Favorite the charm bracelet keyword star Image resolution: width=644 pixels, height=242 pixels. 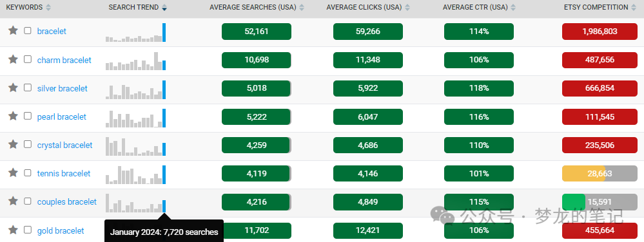[13, 59]
